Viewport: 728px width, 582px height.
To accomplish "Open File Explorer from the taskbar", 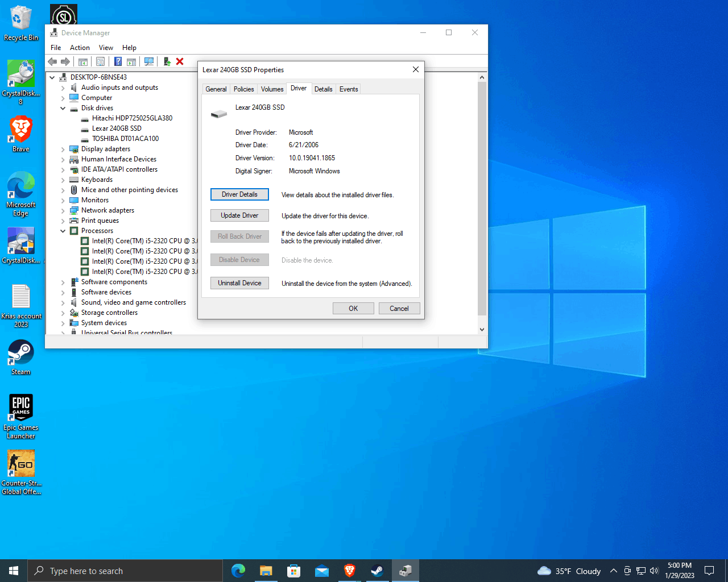I will click(x=266, y=571).
